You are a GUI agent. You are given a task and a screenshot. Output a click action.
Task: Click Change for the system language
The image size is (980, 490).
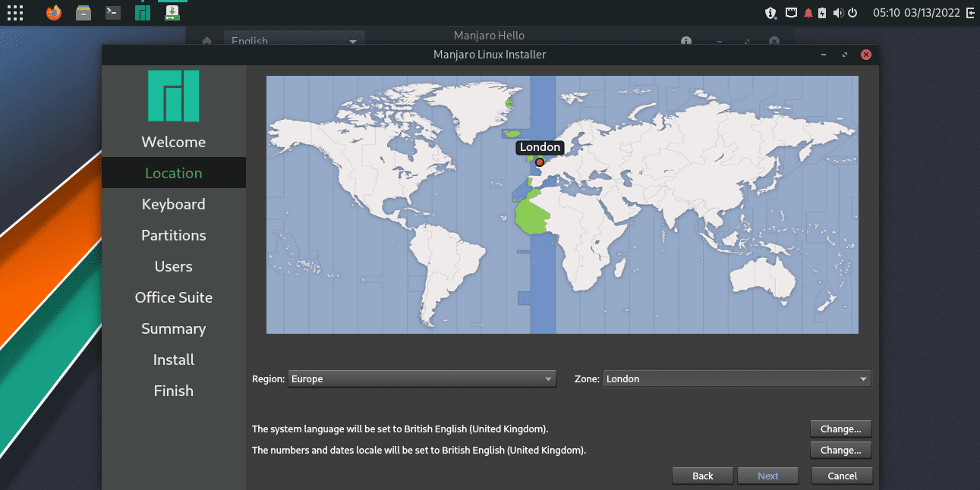840,429
